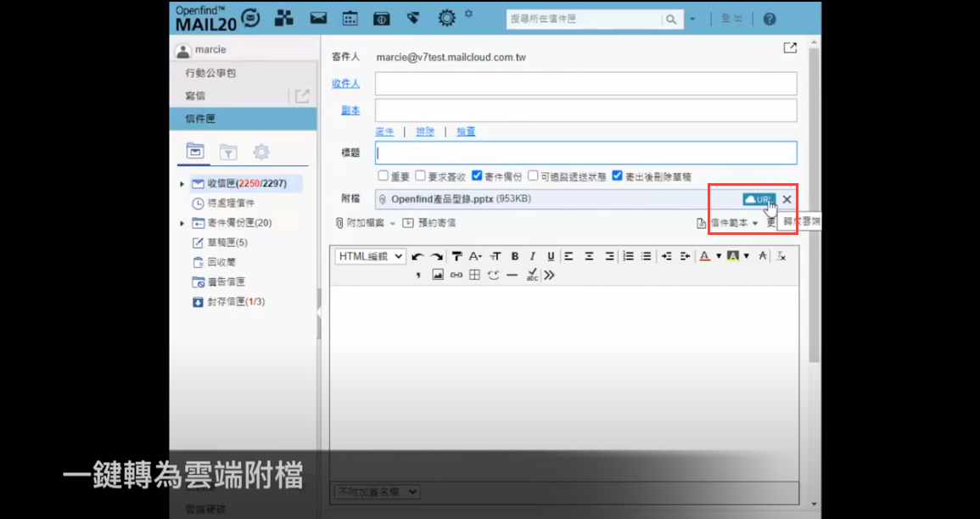This screenshot has height=519, width=980.
Task: Check the 要求簽收 checkbox
Action: coord(421,176)
